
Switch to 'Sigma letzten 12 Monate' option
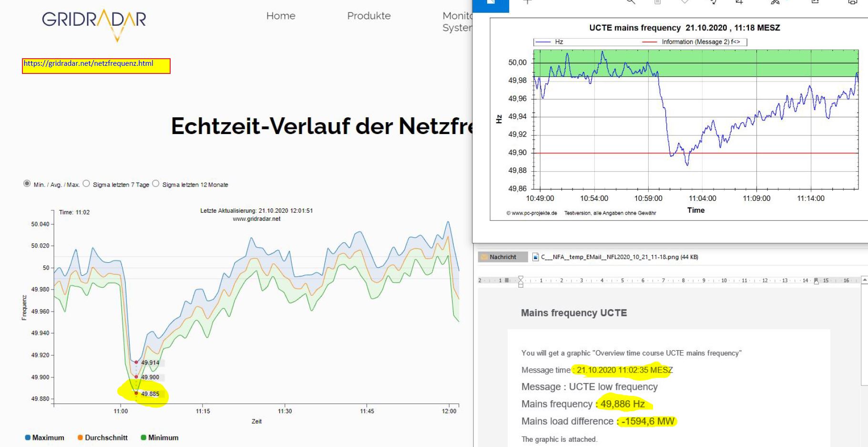point(156,184)
